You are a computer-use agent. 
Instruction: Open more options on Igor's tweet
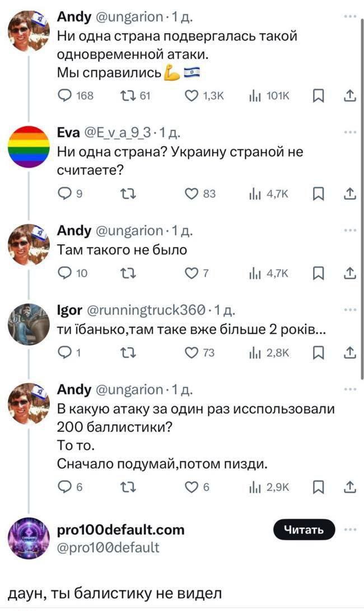(x=351, y=309)
